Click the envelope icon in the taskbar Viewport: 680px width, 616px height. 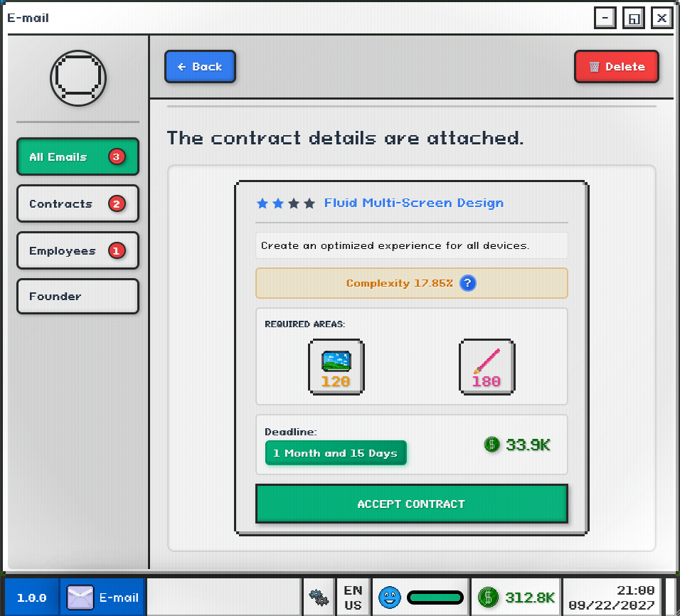(x=80, y=598)
